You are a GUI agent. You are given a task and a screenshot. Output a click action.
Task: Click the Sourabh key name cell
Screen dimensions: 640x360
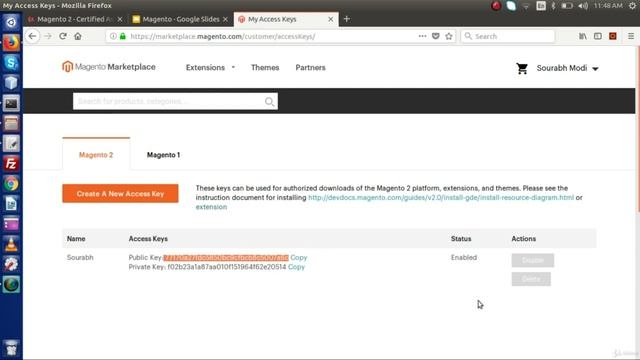(80, 258)
